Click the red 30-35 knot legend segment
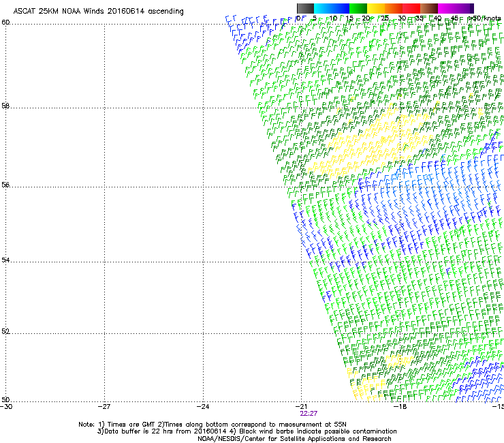This screenshot has width=504, height=443. click(x=411, y=8)
